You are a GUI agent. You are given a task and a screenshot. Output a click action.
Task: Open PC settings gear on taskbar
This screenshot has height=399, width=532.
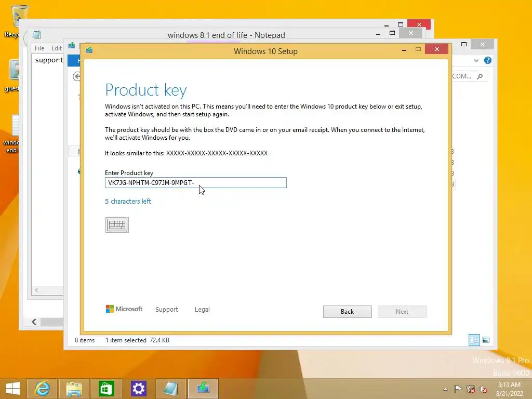138,389
